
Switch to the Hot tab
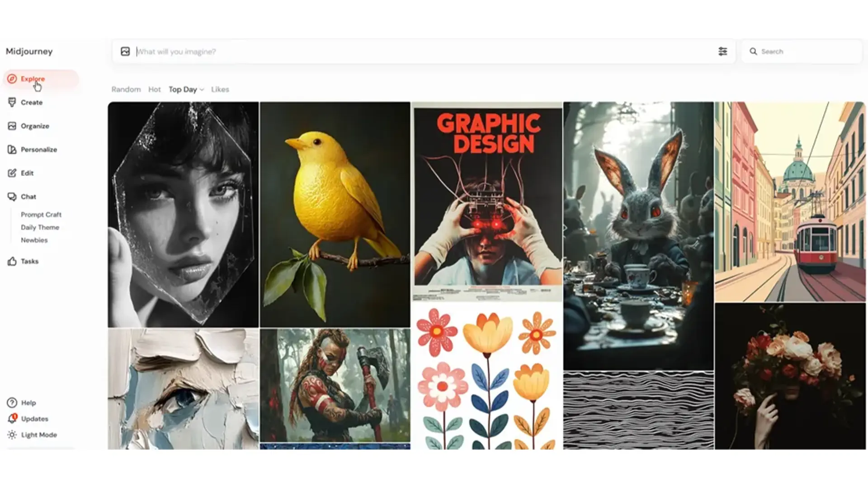tap(155, 89)
